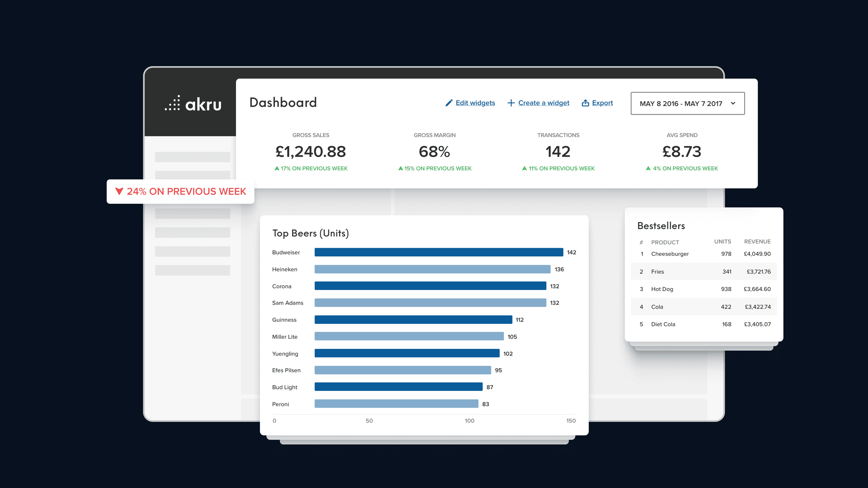Select the Cheeseburger row in Bestsellers
Screen dimensions: 868x488
tap(704, 254)
